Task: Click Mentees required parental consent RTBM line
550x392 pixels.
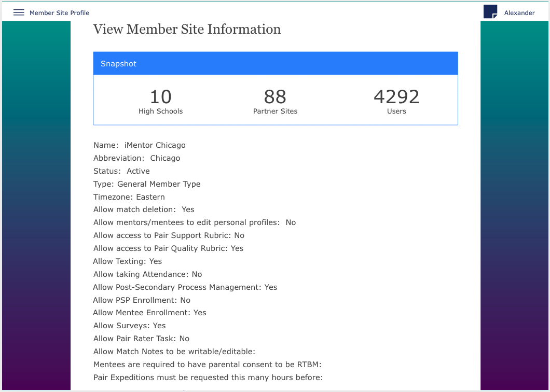Action: click(x=208, y=365)
